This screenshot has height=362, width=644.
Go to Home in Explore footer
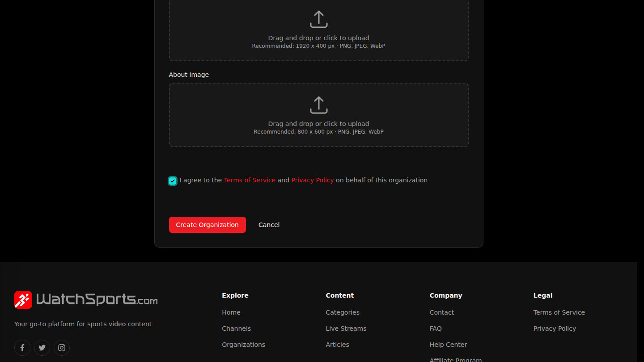click(x=231, y=312)
